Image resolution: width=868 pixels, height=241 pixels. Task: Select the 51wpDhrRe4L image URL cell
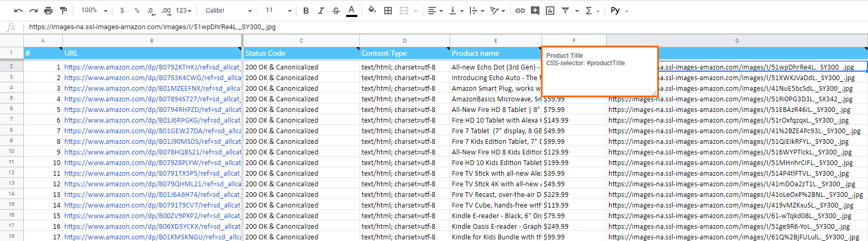(763, 67)
